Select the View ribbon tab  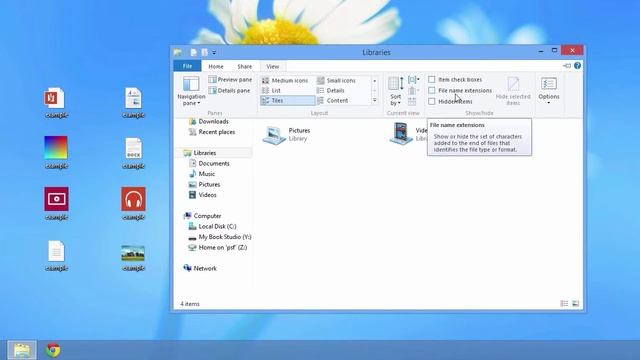click(x=273, y=67)
